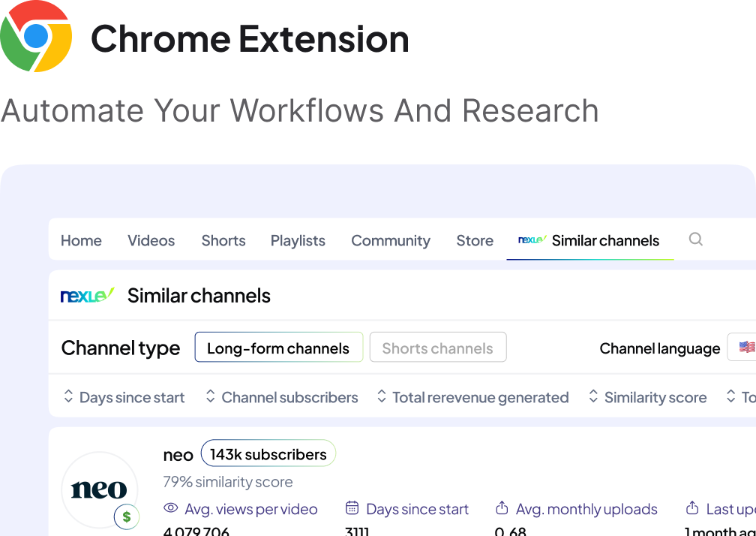Click the Chrome logo icon
The width and height of the screenshot is (756, 536).
36,36
